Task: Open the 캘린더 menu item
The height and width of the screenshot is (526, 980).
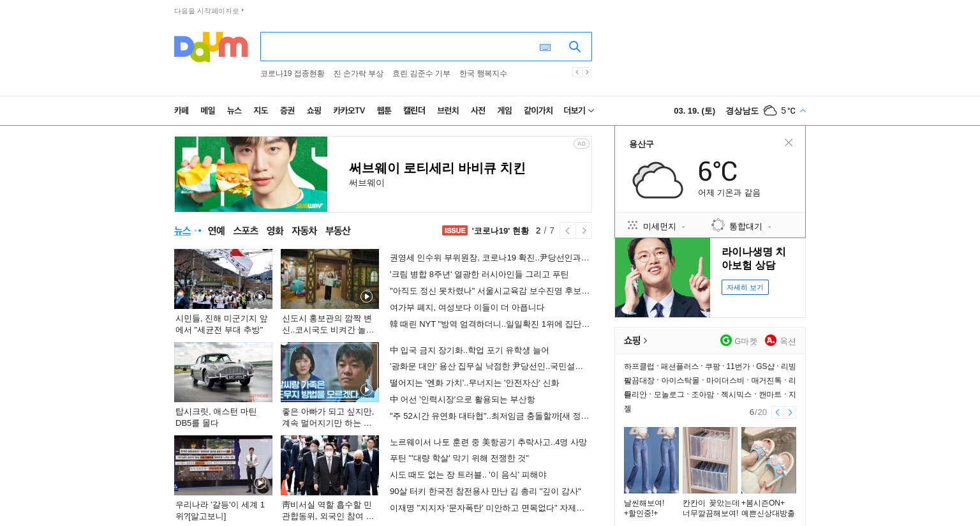Action: [414, 110]
